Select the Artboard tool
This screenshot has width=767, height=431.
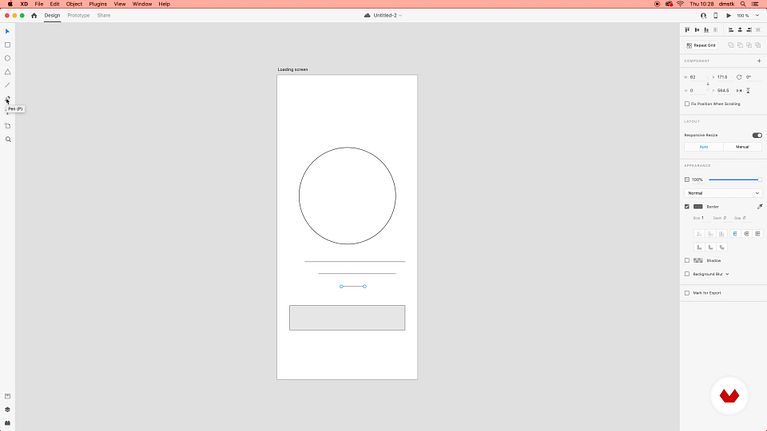8,126
